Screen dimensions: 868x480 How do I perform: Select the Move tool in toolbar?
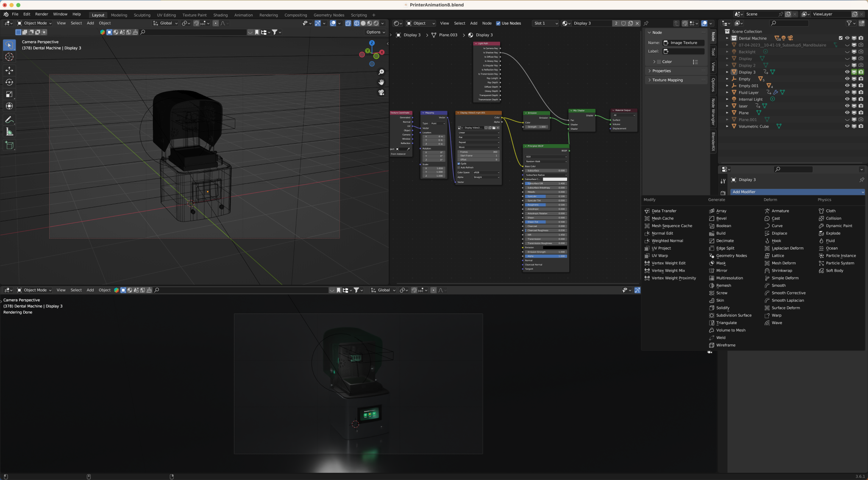[x=9, y=69]
